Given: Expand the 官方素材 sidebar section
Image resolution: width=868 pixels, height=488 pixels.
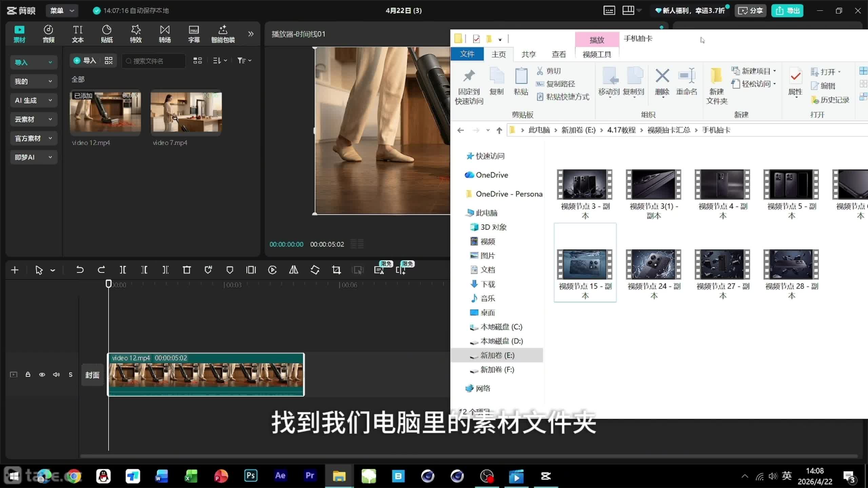Looking at the screenshot, I should point(33,138).
